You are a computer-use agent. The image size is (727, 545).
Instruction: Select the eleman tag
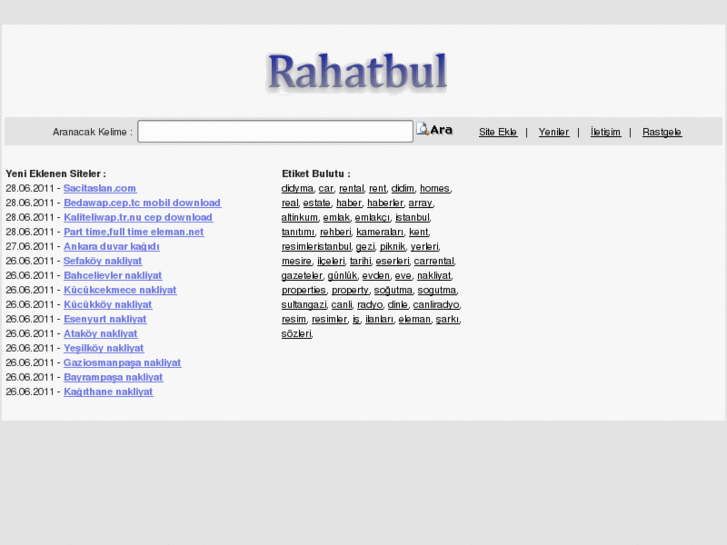[x=415, y=319]
